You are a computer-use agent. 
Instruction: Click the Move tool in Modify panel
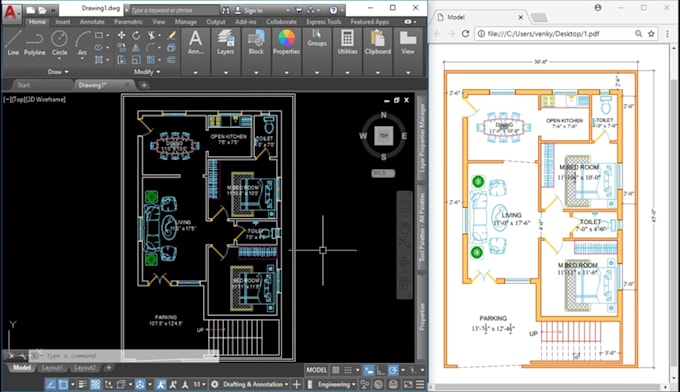(121, 35)
